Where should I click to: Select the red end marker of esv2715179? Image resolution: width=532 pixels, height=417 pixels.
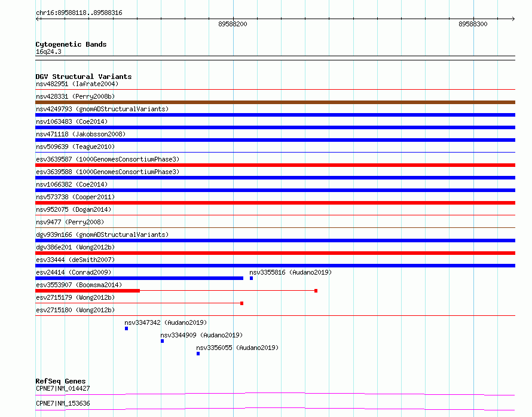coord(242,303)
